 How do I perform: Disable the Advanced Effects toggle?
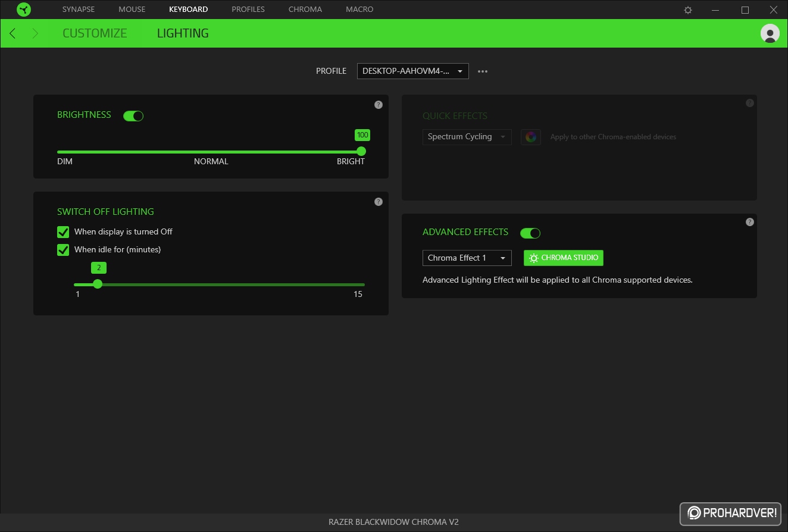point(530,233)
